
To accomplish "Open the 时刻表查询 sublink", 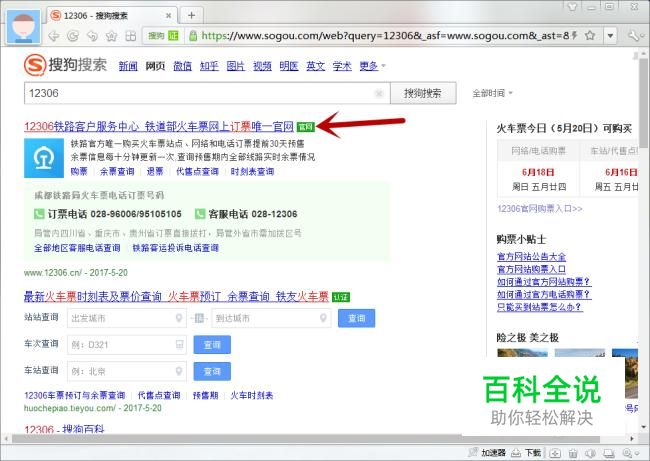I will [252, 171].
